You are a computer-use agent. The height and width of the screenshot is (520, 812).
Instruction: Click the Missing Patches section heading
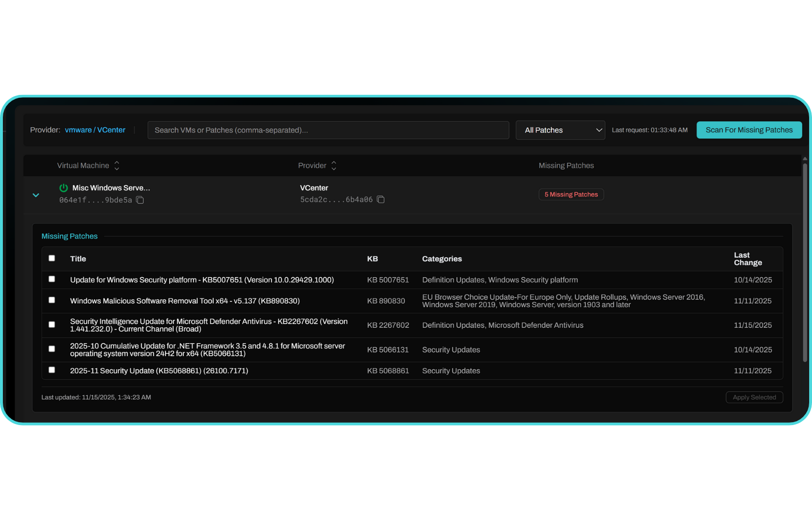coord(70,236)
